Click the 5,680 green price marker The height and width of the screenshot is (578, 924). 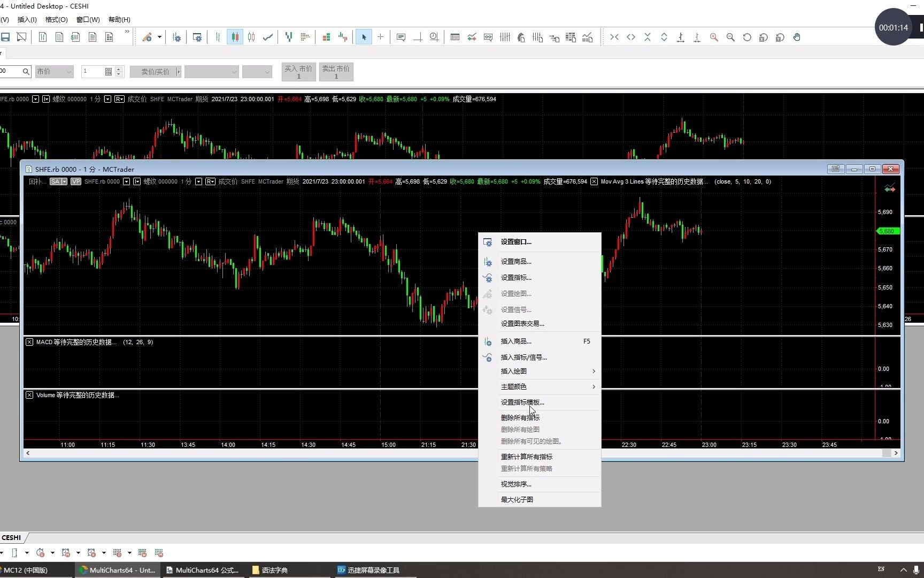(x=888, y=231)
